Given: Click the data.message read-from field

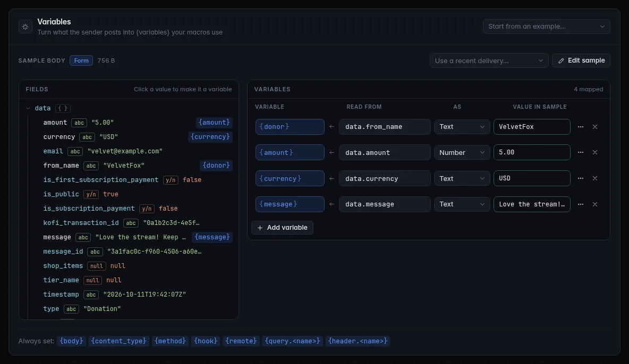Looking at the screenshot, I should pos(385,204).
